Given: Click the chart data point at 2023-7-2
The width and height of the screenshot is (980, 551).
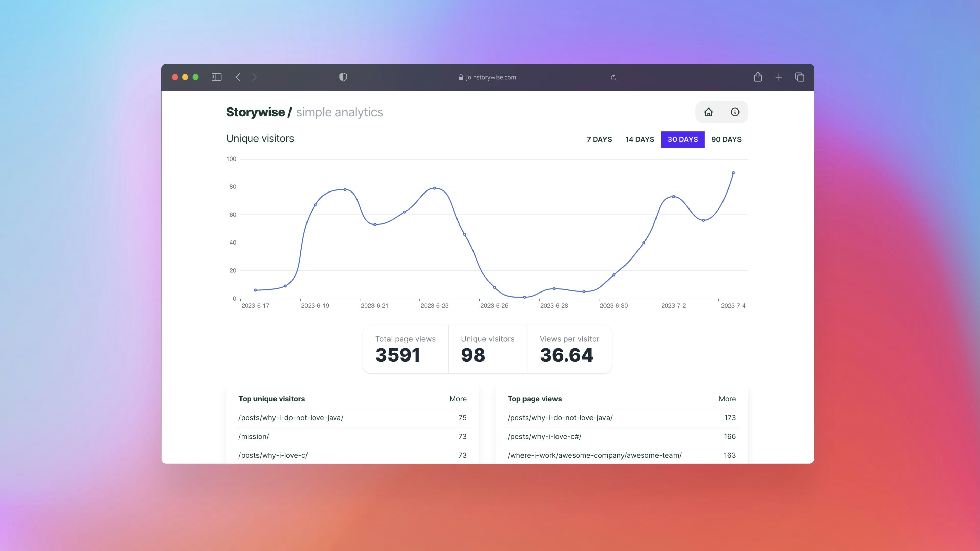Looking at the screenshot, I should (674, 196).
